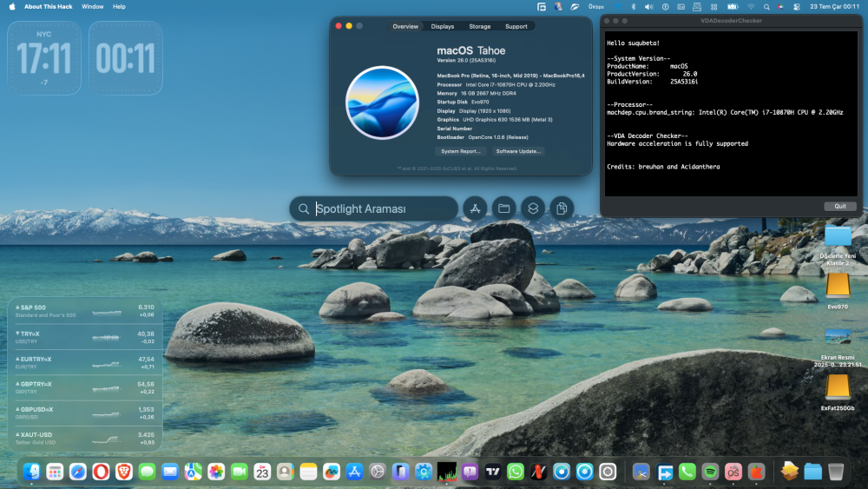Open Calendar showing 23 in dock
Screen dimensions: 868x489
click(262, 472)
